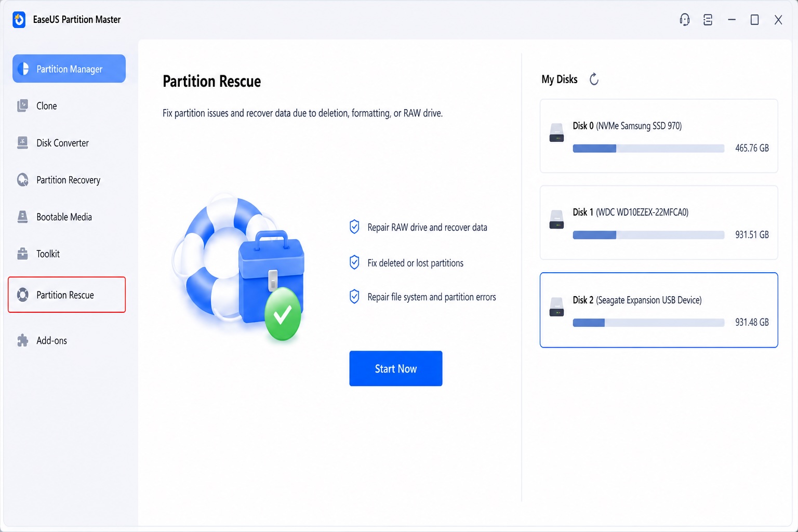Image resolution: width=798 pixels, height=532 pixels.
Task: Click the shield icon beside Repair RAW drive
Action: point(354,227)
